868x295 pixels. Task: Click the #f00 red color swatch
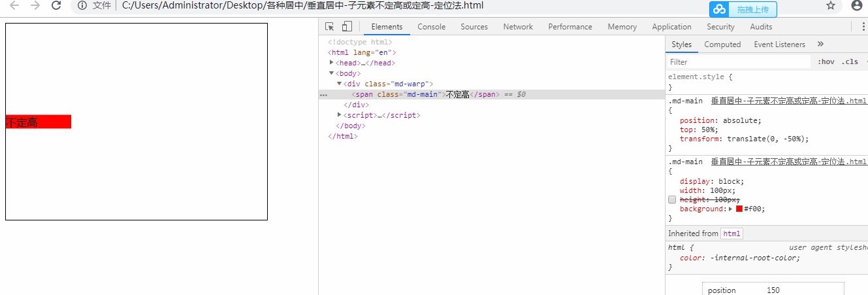739,209
